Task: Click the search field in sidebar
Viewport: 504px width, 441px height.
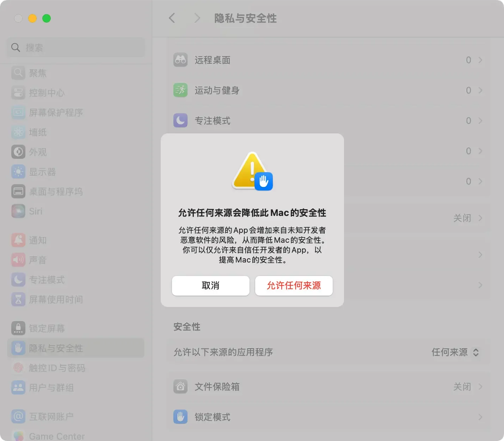Action: 75,47
